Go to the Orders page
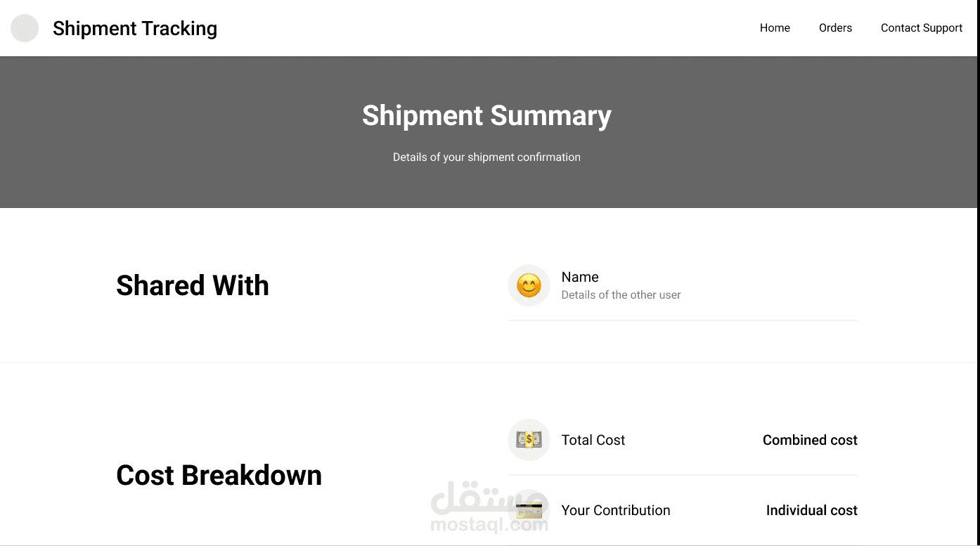The height and width of the screenshot is (546, 980). (x=835, y=28)
